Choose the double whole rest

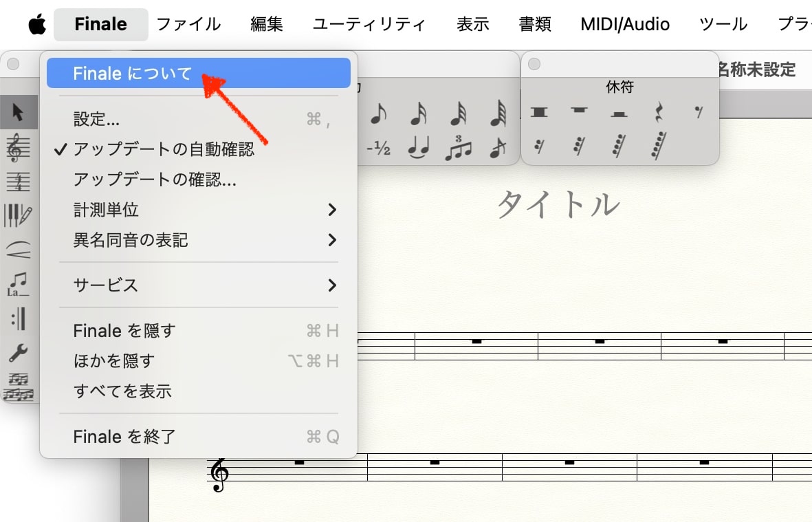[539, 112]
